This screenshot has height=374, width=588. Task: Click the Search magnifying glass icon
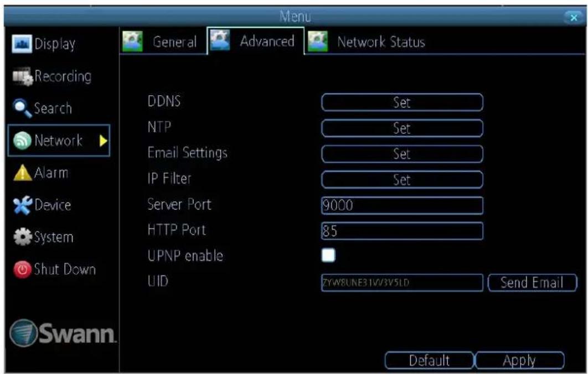click(22, 108)
